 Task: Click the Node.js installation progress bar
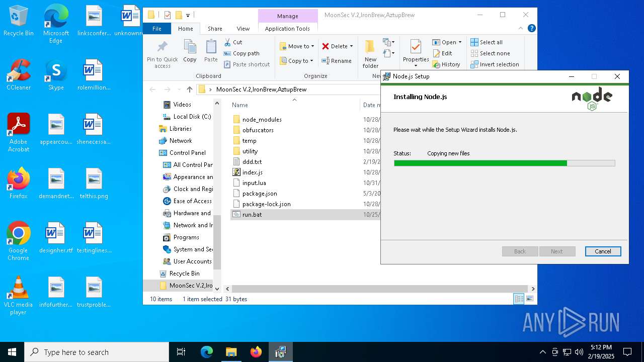click(x=504, y=163)
